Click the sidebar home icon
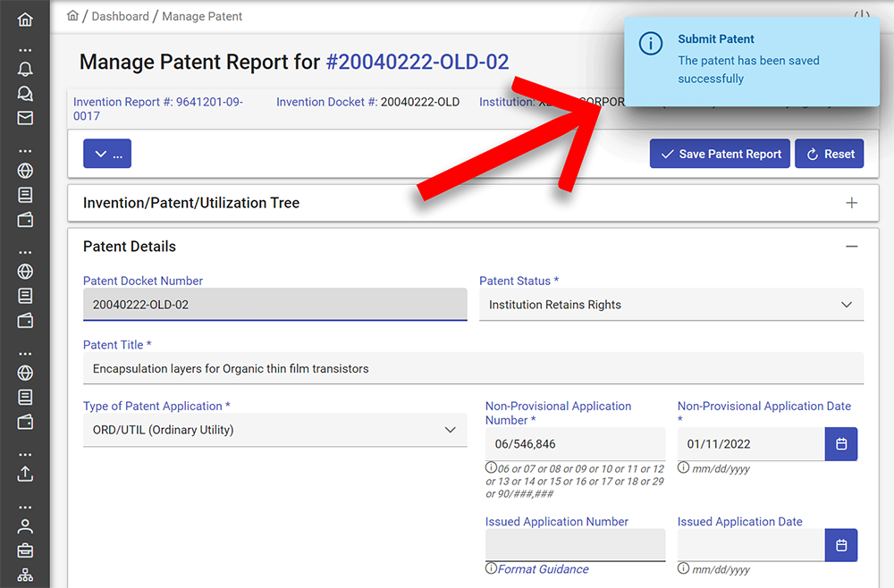894x588 pixels. 25,19
